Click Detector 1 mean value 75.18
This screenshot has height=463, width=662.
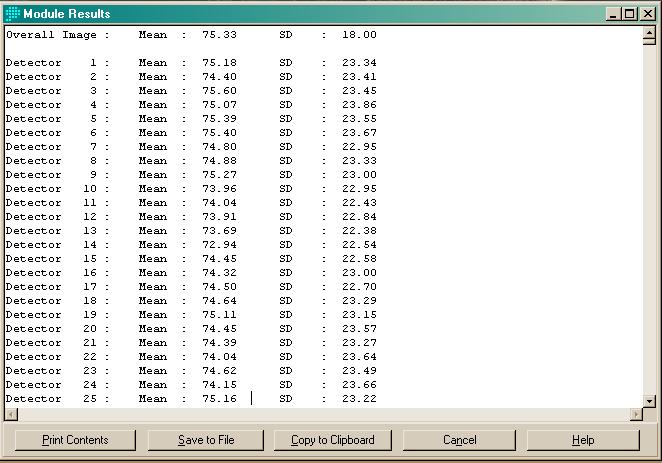[219, 62]
